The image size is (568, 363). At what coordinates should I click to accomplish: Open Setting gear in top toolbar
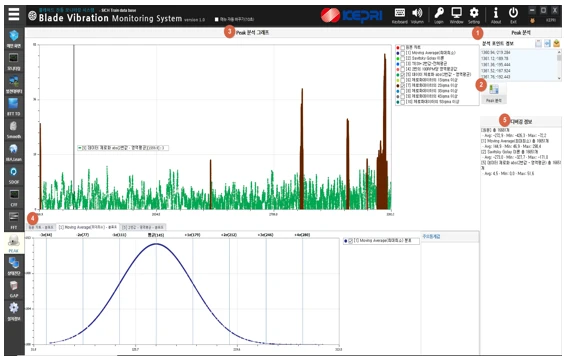tap(474, 16)
